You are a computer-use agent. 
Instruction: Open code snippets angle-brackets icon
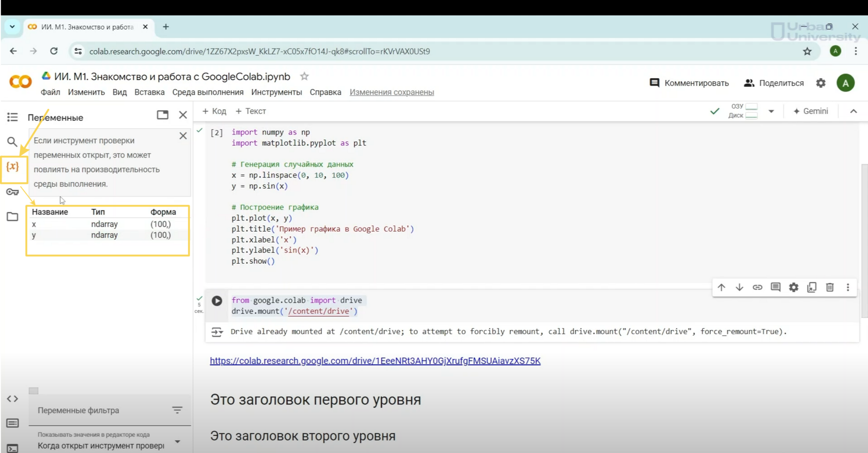(x=12, y=399)
